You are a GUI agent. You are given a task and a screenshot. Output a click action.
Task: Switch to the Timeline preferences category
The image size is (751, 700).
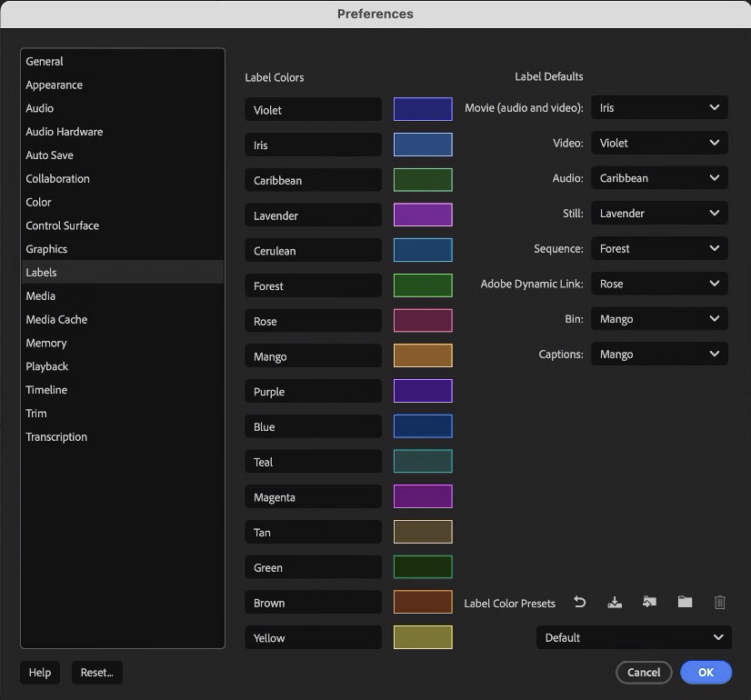click(46, 390)
